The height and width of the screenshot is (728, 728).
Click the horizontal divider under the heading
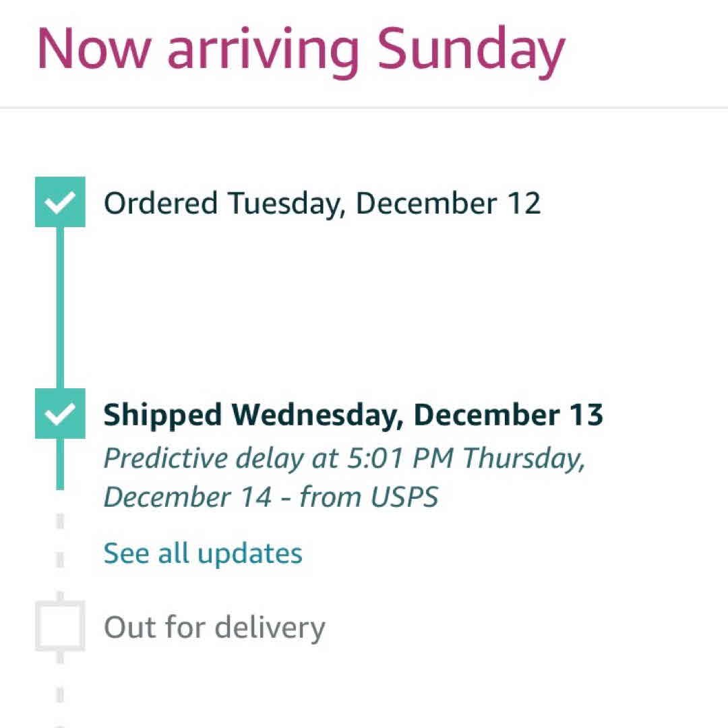(x=364, y=107)
